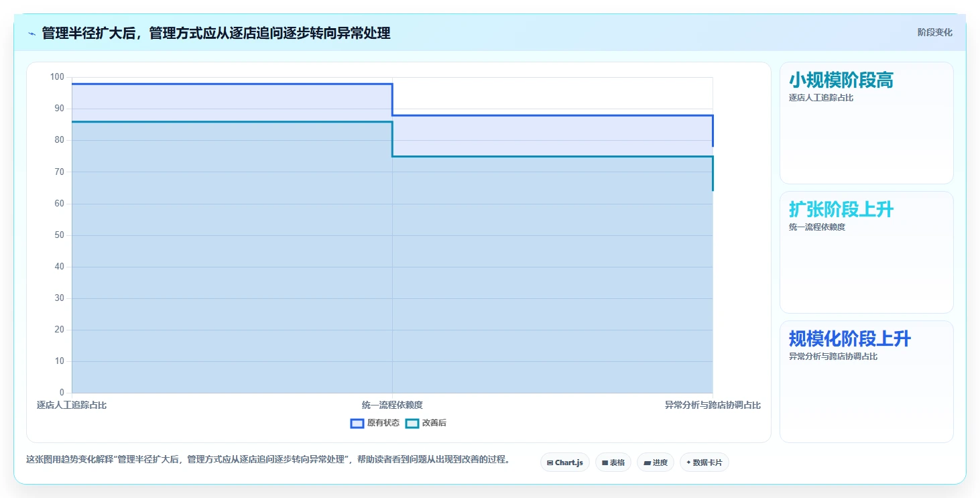The width and height of the screenshot is (980, 498).
Task: Click the 异常分析与跨店协调占比 subtitle in third card
Action: (x=833, y=357)
